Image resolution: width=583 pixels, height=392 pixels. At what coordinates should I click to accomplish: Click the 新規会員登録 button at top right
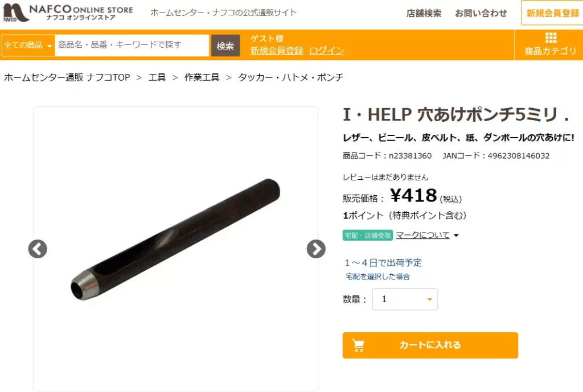552,14
